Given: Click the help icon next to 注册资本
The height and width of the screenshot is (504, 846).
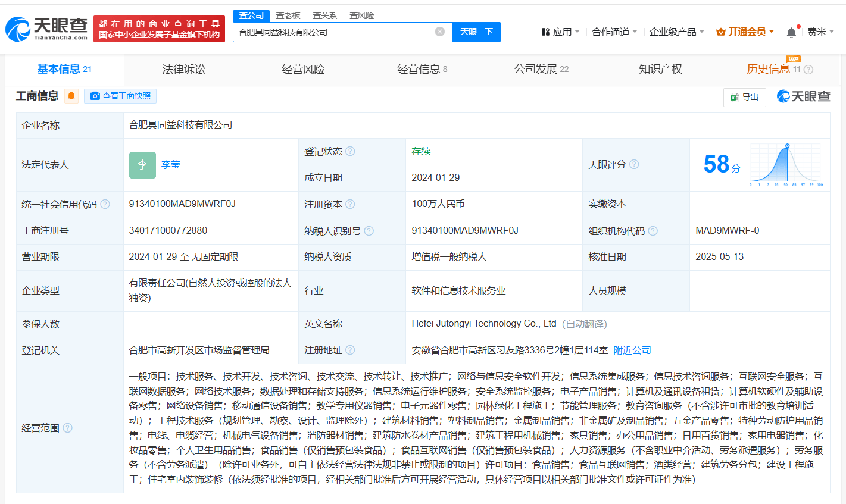Looking at the screenshot, I should coord(350,204).
